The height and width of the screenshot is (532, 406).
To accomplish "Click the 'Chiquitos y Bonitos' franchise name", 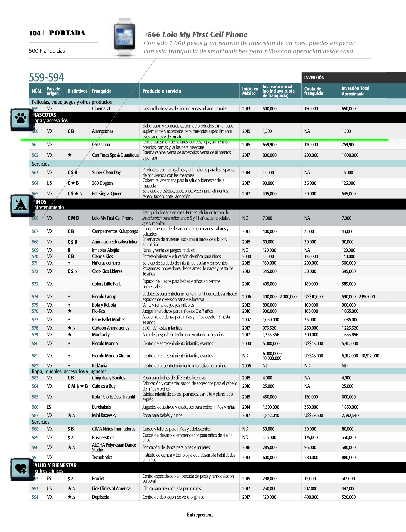I will [x=109, y=378].
